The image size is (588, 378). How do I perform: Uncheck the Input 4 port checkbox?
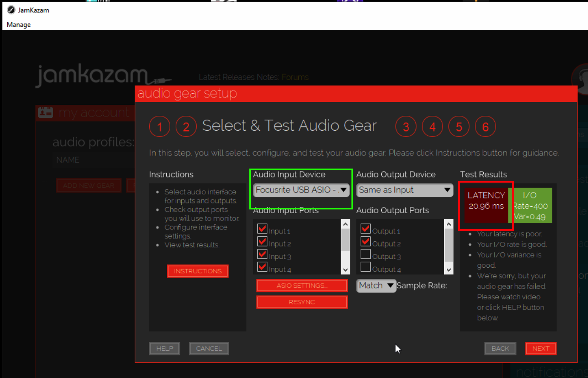(263, 267)
